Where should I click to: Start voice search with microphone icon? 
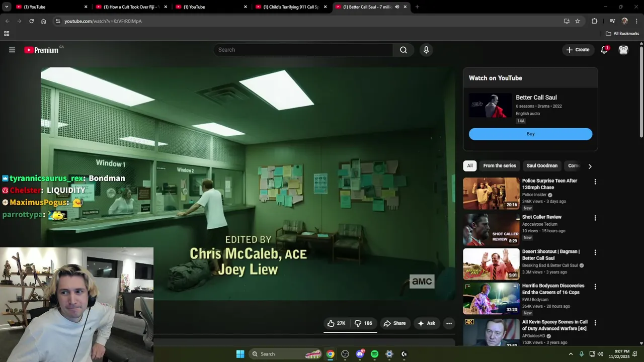[426, 50]
